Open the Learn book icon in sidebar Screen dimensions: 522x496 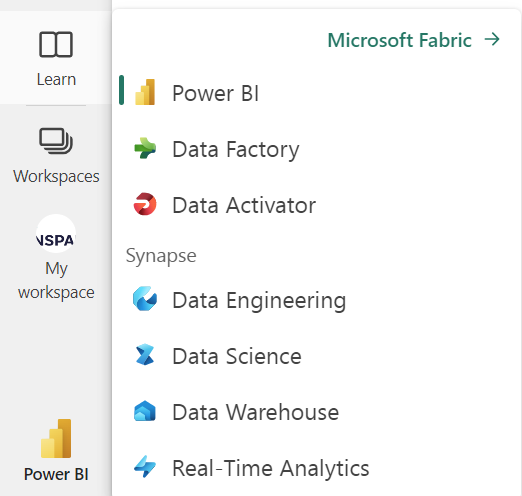pyautogui.click(x=56, y=44)
